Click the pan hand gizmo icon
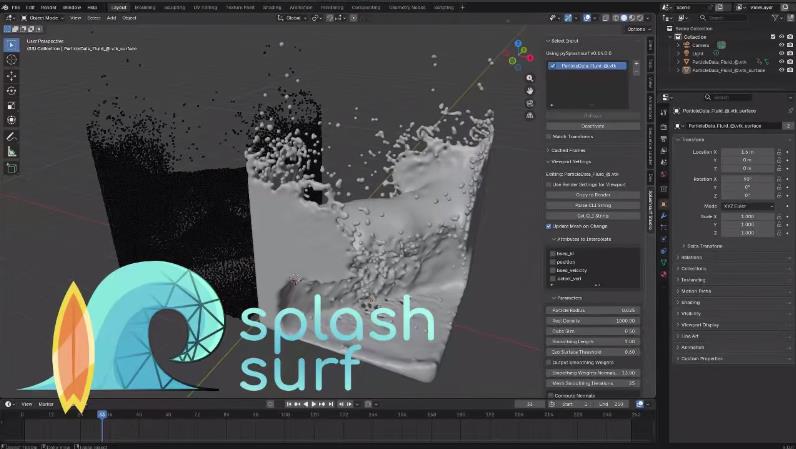The height and width of the screenshot is (449, 796). pos(529,90)
